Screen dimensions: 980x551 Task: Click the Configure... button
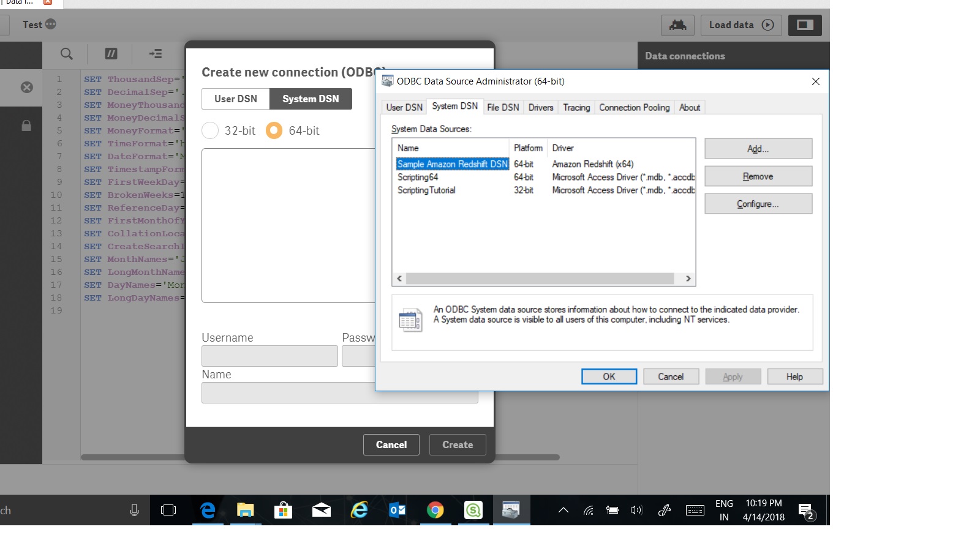tap(758, 204)
